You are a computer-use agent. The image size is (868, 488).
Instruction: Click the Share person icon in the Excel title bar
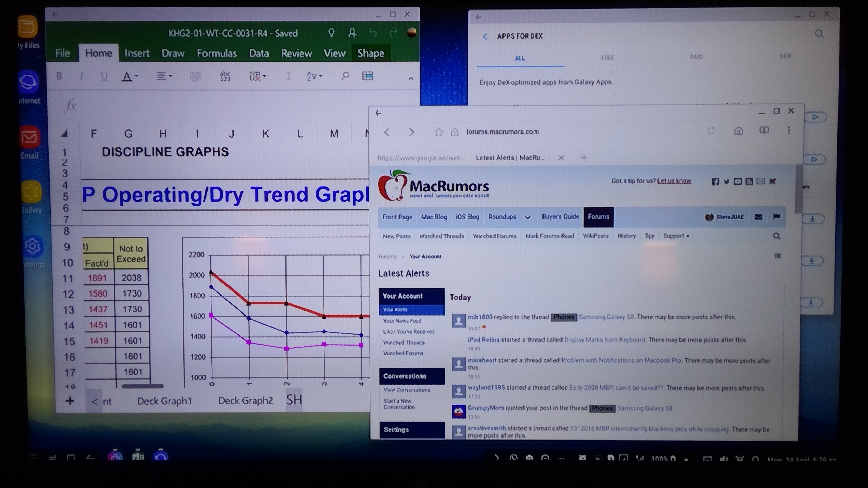tap(352, 33)
